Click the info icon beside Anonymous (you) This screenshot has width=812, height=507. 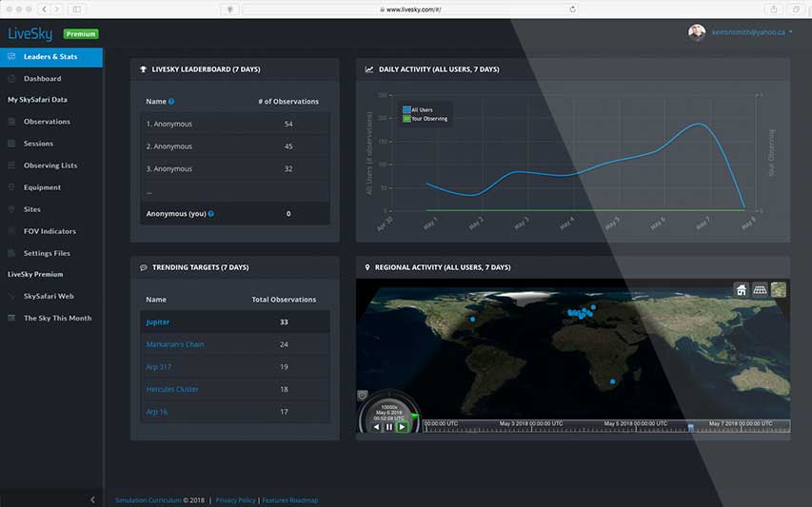pyautogui.click(x=210, y=214)
